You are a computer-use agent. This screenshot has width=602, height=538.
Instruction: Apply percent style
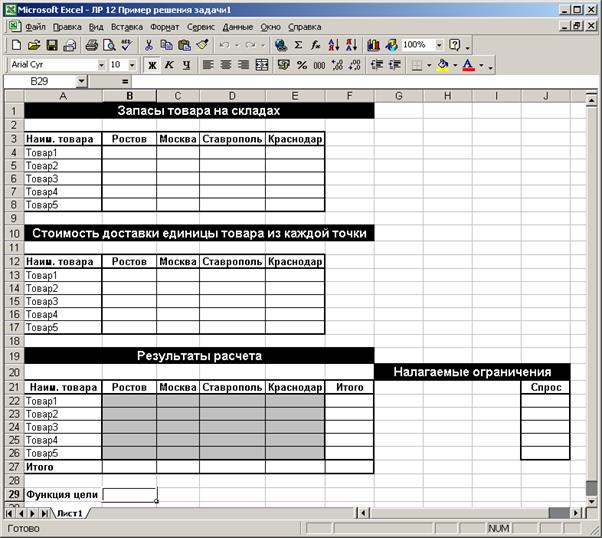302,65
